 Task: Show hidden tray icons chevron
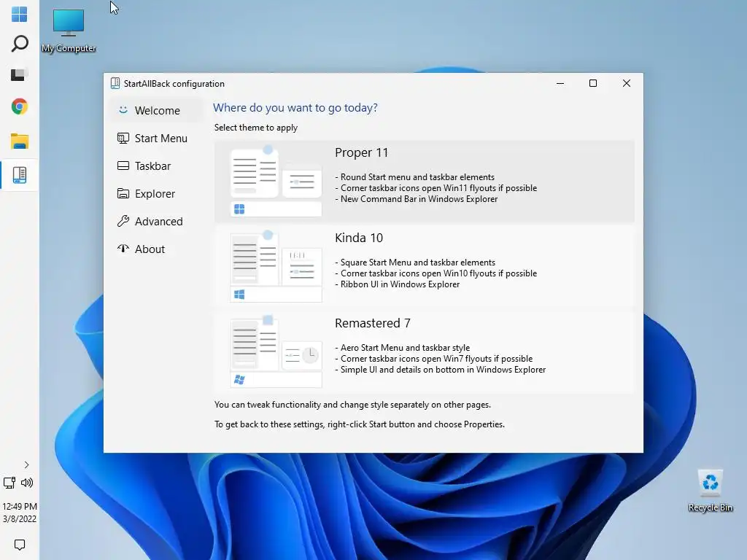(x=27, y=464)
